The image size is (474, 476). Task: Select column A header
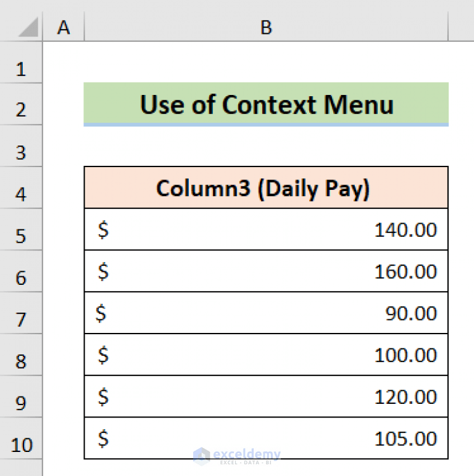64,27
